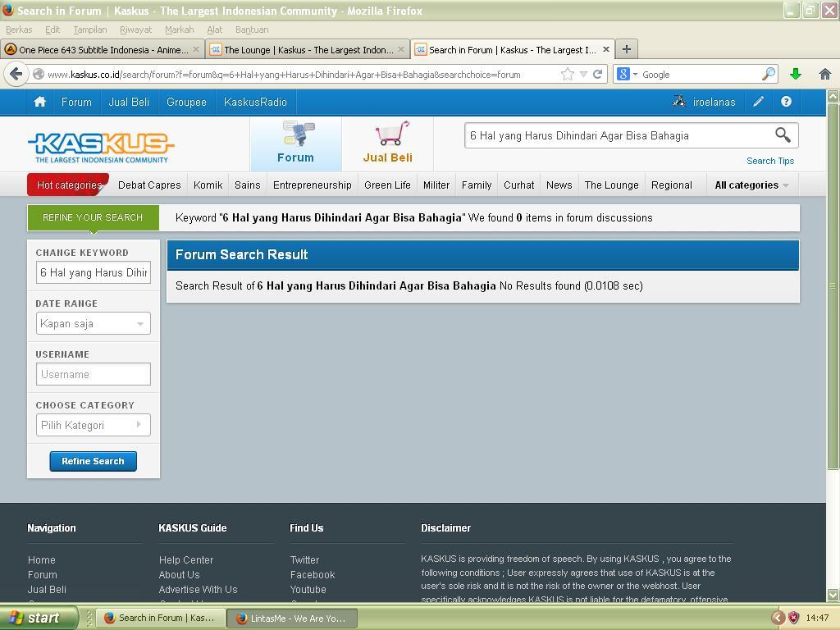The image size is (840, 630).
Task: Click Jual Beli in the blue navbar
Action: coord(129,102)
